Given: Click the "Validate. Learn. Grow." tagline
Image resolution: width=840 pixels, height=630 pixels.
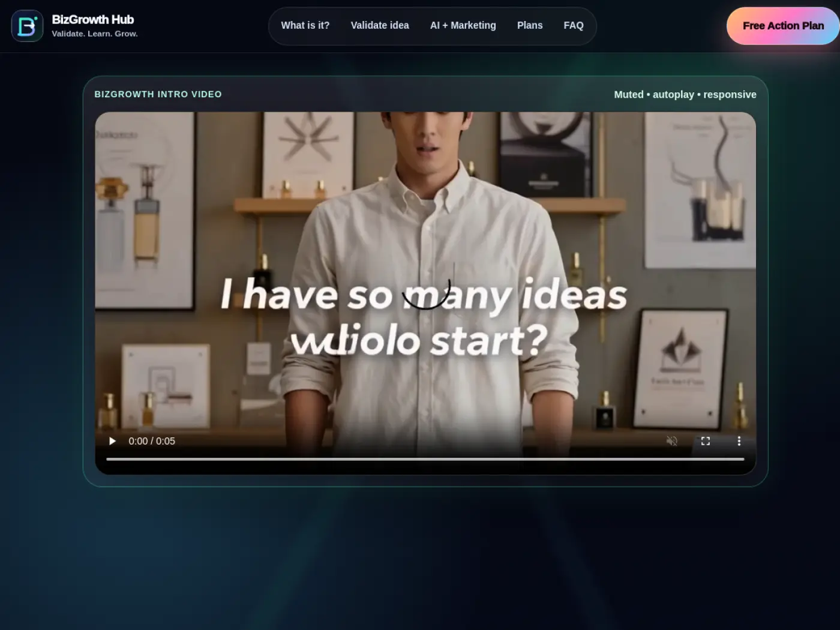Looking at the screenshot, I should (x=95, y=34).
